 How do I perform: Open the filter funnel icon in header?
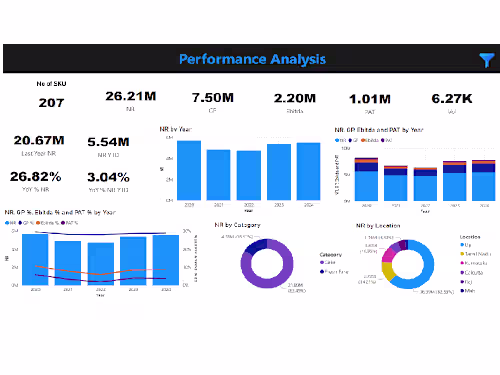point(487,60)
